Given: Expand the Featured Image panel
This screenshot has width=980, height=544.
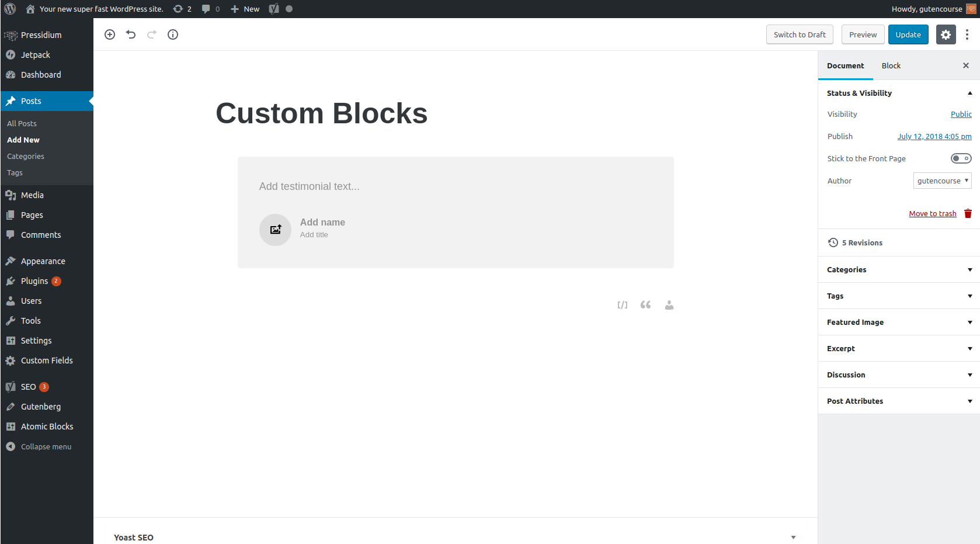Looking at the screenshot, I should tap(899, 322).
